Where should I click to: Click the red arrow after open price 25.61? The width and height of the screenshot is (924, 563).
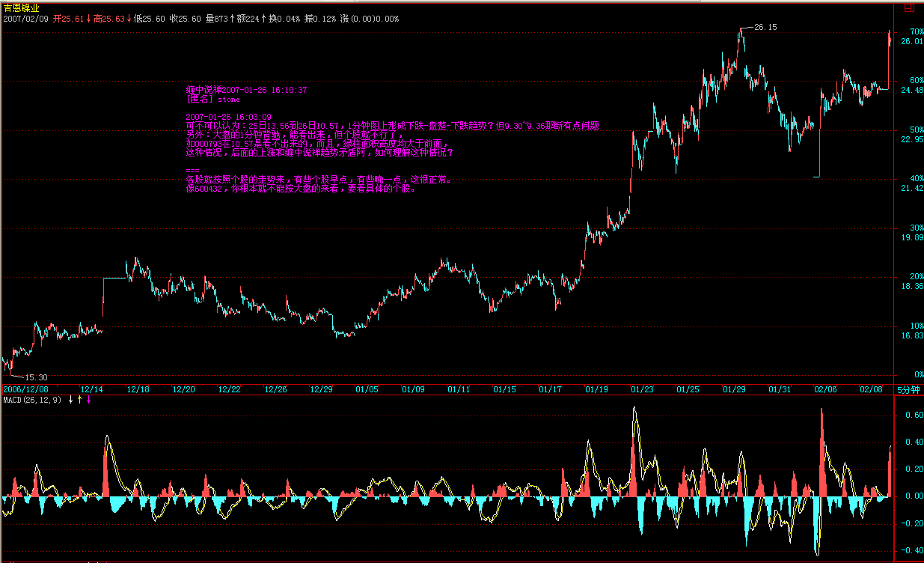(88, 19)
